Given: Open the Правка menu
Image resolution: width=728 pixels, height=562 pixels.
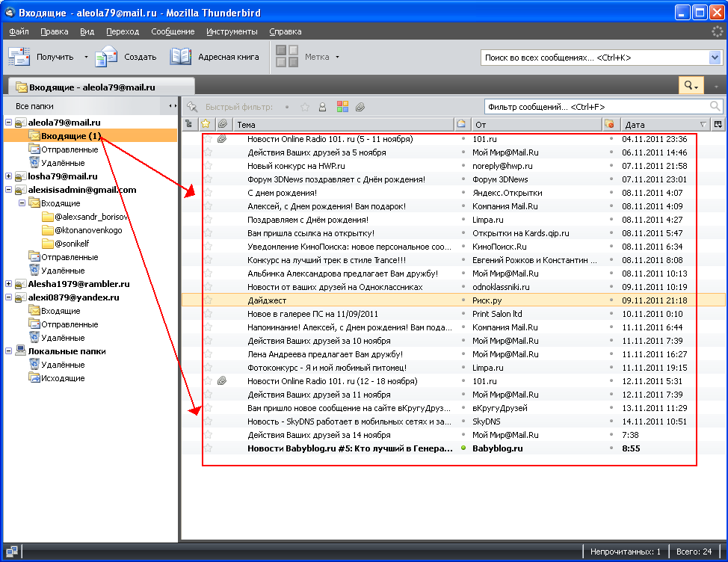Looking at the screenshot, I should coord(55,31).
